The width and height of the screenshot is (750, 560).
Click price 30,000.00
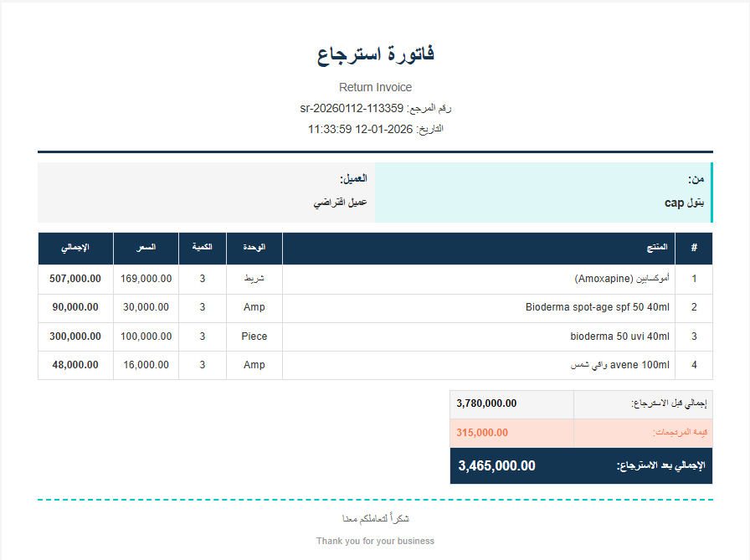tap(146, 307)
